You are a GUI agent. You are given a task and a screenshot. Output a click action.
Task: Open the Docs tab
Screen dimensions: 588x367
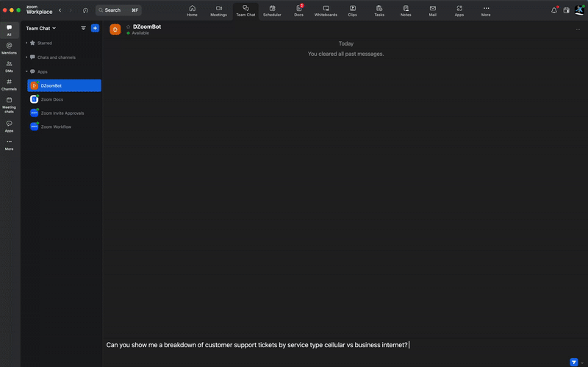[299, 11]
